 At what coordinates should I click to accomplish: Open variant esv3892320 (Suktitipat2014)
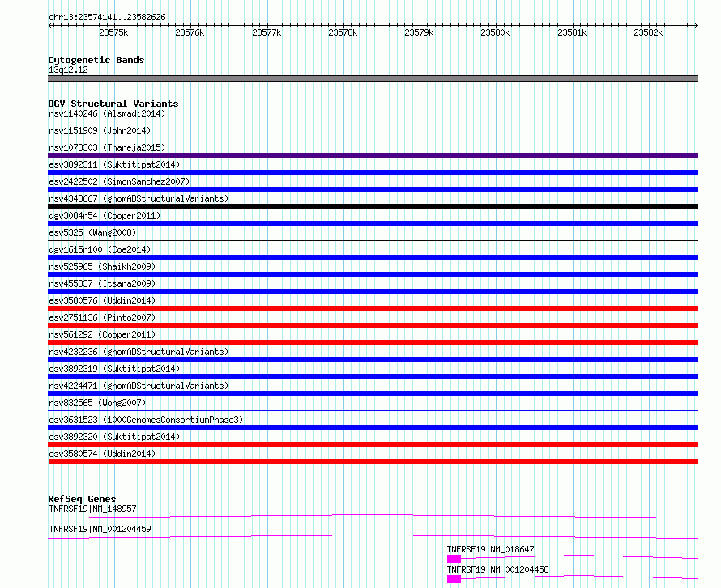coord(114,437)
